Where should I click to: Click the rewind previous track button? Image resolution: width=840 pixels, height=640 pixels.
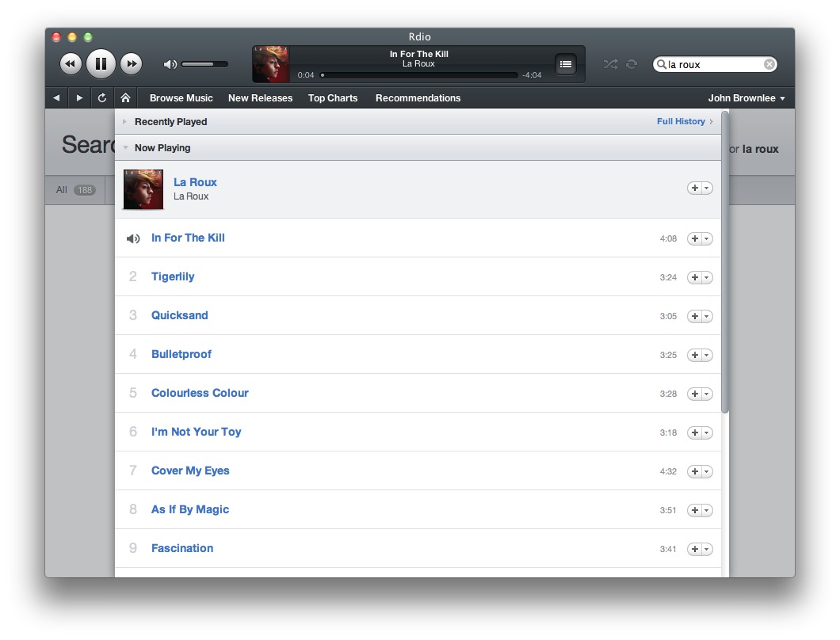pos(71,64)
